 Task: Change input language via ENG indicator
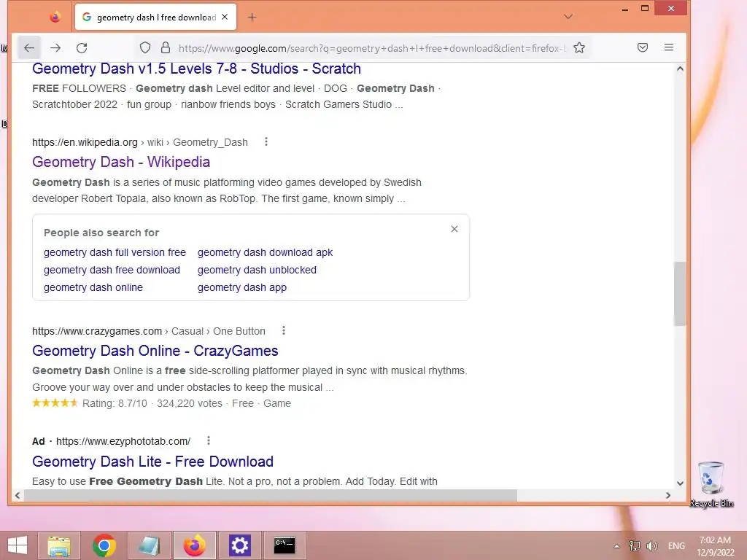click(x=676, y=545)
